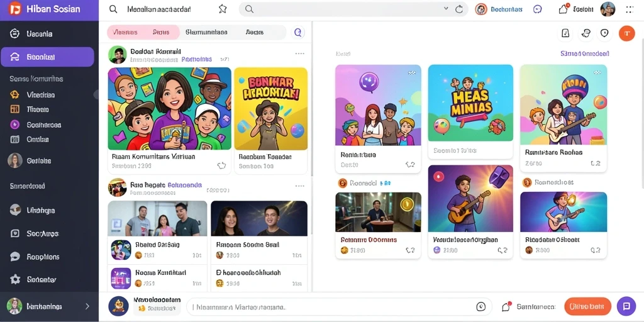Click the grey Onuiea sidebar icon

click(x=14, y=139)
